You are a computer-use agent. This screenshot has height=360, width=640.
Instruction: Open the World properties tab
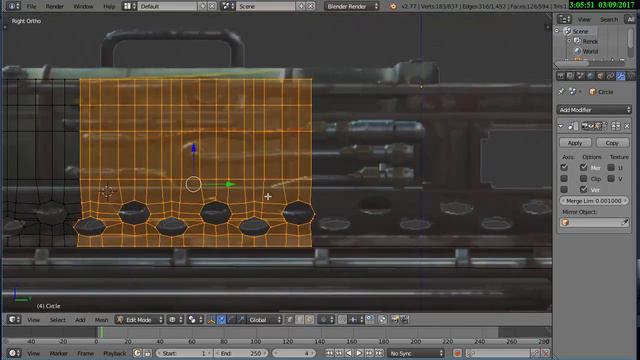(x=590, y=76)
